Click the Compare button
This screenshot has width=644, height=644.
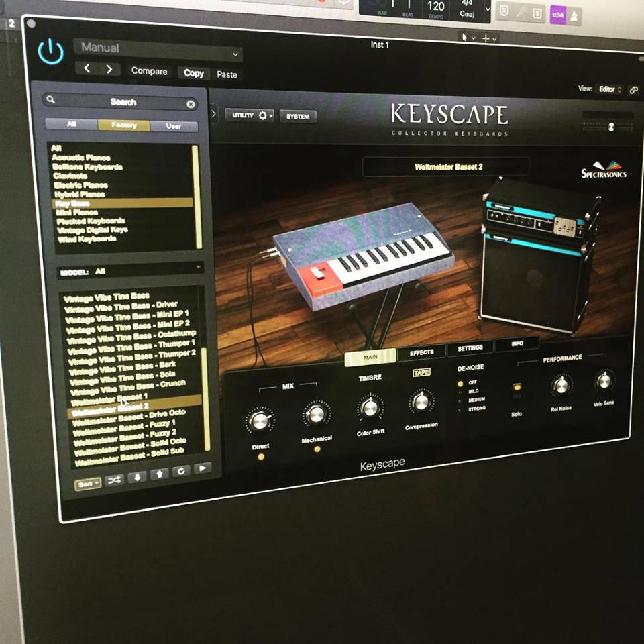tap(149, 71)
